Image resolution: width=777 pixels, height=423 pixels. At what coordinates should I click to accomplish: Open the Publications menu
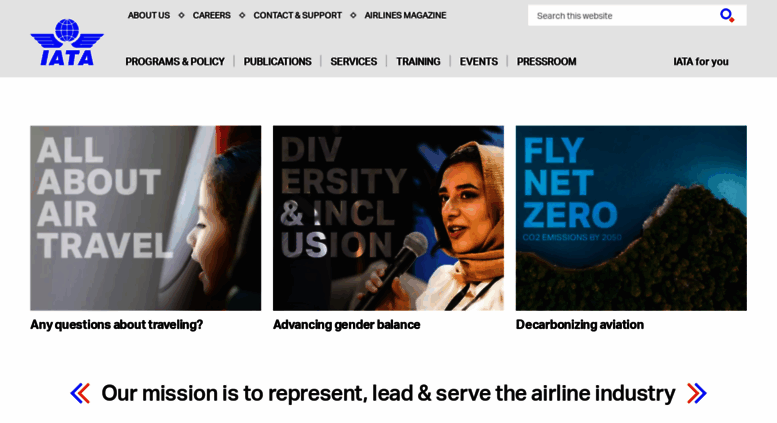(278, 61)
